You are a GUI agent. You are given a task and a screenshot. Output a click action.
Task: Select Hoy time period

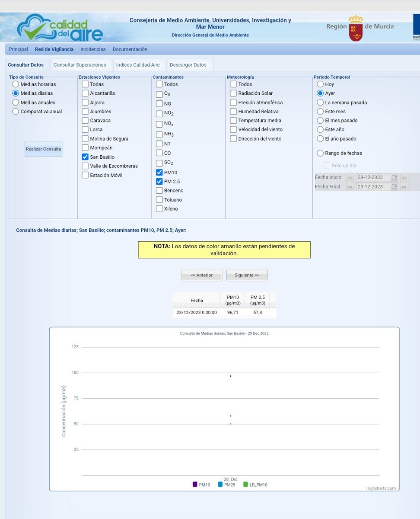(320, 84)
